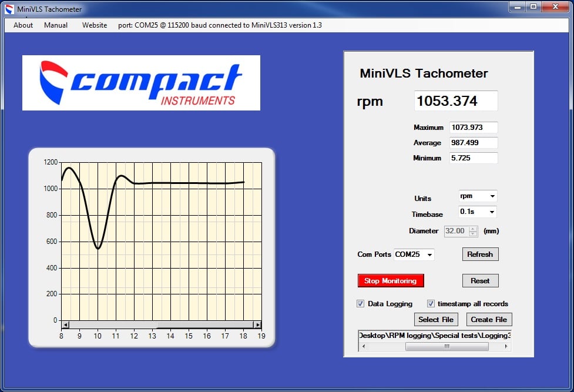574x392 pixels.
Task: Toggle the Data Logging checkbox
Action: [x=361, y=303]
